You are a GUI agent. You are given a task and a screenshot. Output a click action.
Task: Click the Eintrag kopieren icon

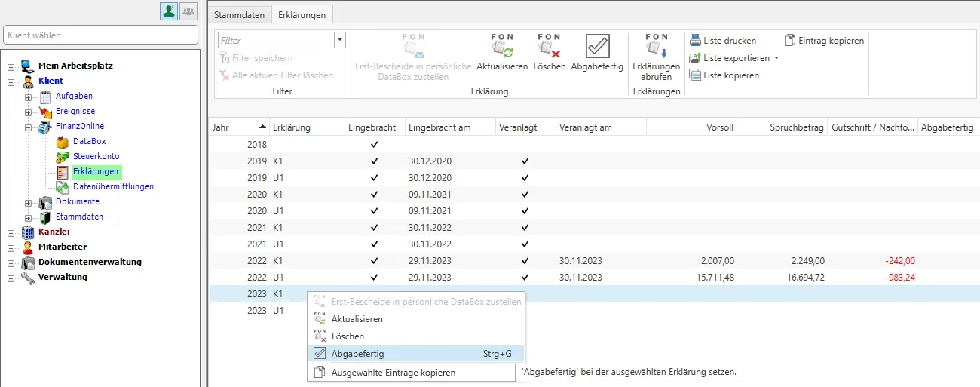pos(790,41)
